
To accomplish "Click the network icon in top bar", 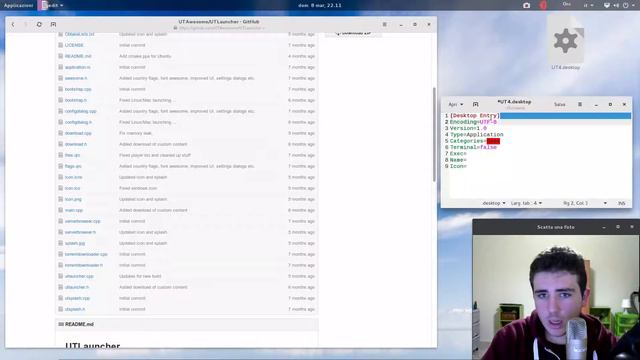I will pos(607,5).
